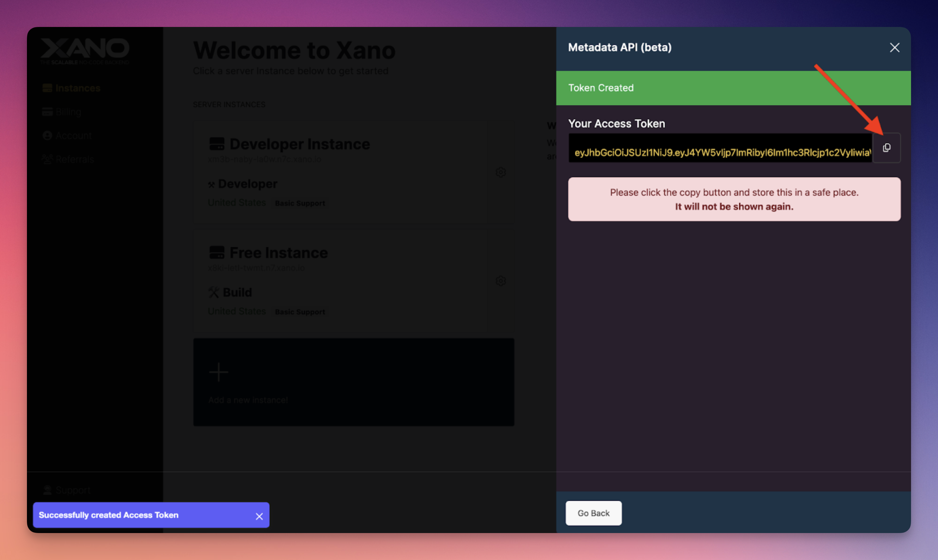Click the Xano logo
938x560 pixels.
(85, 51)
